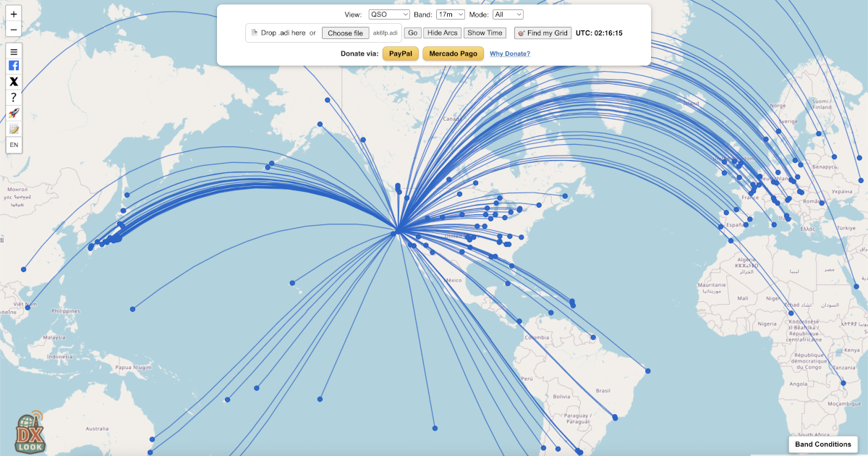Screen dimensions: 868x456
Task: Click Choose file to upload .adi
Action: point(345,33)
